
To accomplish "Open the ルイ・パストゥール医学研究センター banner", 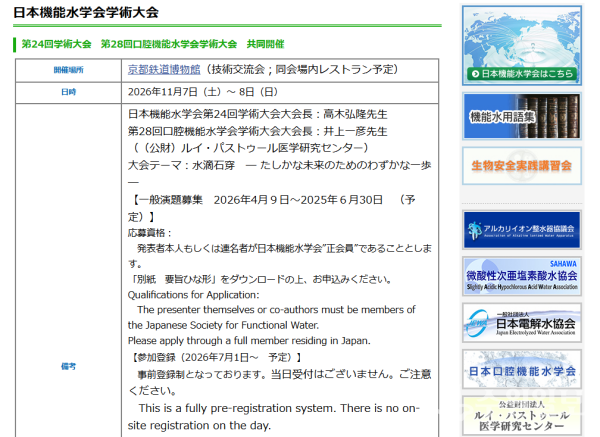I will click(522, 416).
